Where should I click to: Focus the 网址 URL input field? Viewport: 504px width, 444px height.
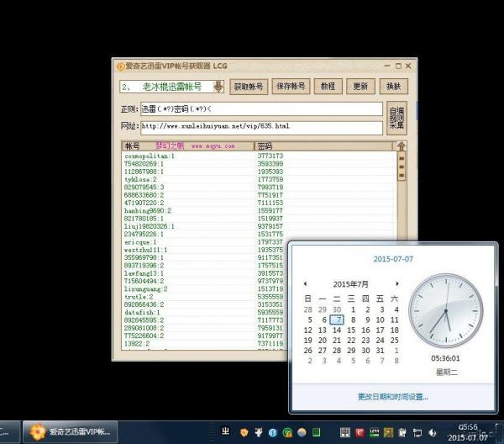click(x=261, y=128)
